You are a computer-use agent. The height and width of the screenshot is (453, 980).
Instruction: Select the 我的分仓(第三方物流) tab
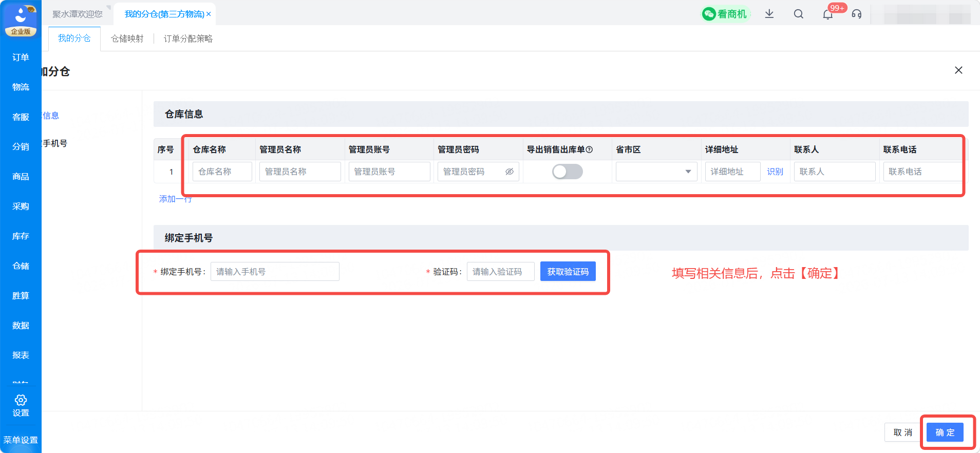(164, 14)
